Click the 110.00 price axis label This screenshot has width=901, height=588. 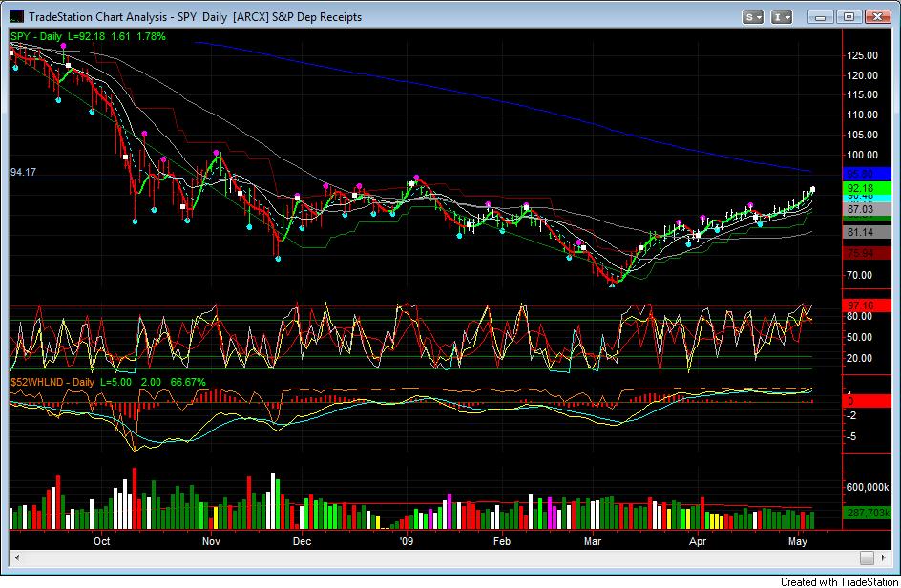click(x=862, y=115)
